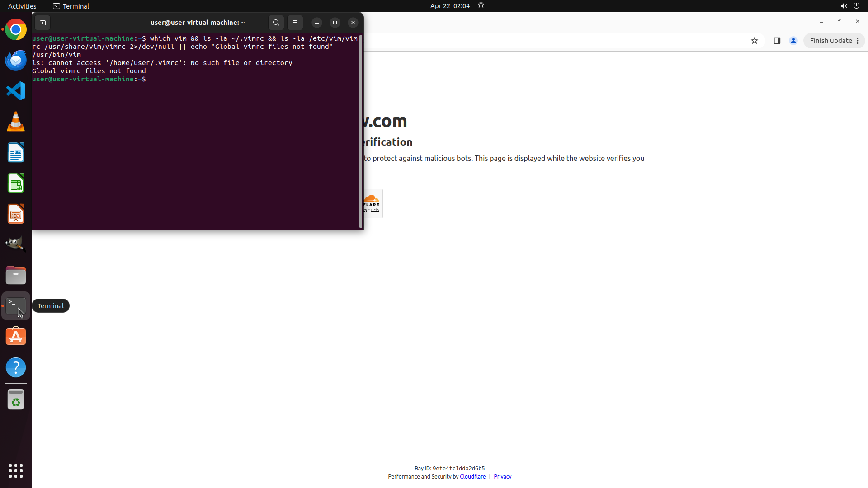Launch Thunderbird from the dock
This screenshot has width=868, height=488.
point(16,61)
